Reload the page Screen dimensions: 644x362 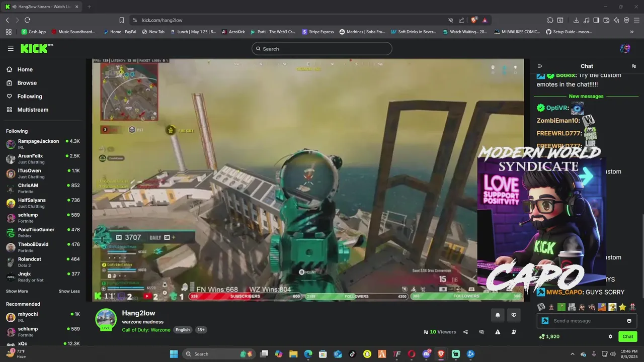[x=27, y=20]
